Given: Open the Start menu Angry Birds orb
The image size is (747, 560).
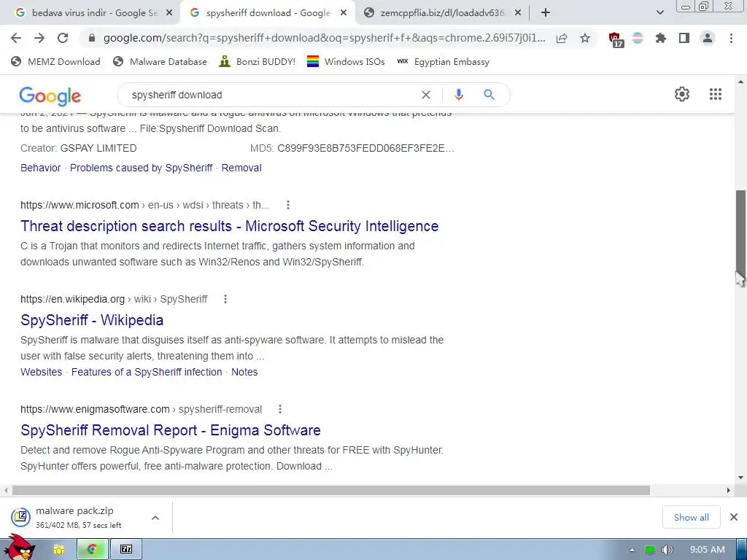Looking at the screenshot, I should click(x=20, y=548).
